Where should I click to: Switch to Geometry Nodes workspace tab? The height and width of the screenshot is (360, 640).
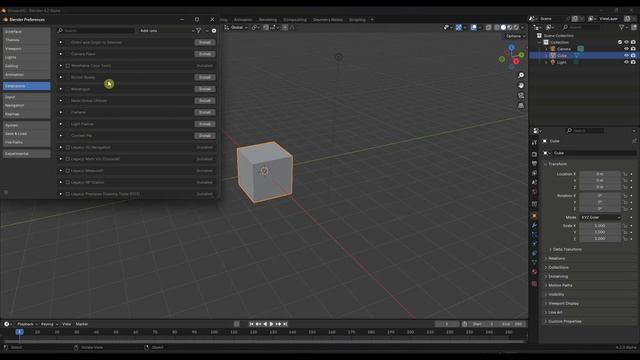coord(328,20)
